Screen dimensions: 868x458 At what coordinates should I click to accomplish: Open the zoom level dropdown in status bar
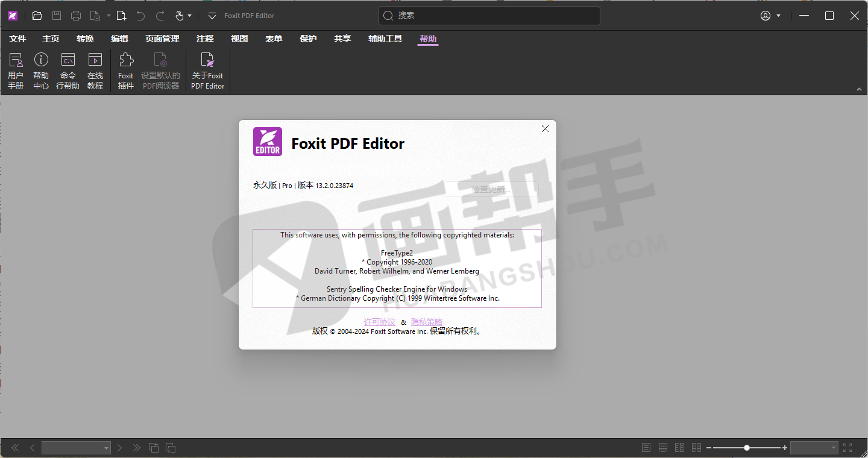point(834,448)
